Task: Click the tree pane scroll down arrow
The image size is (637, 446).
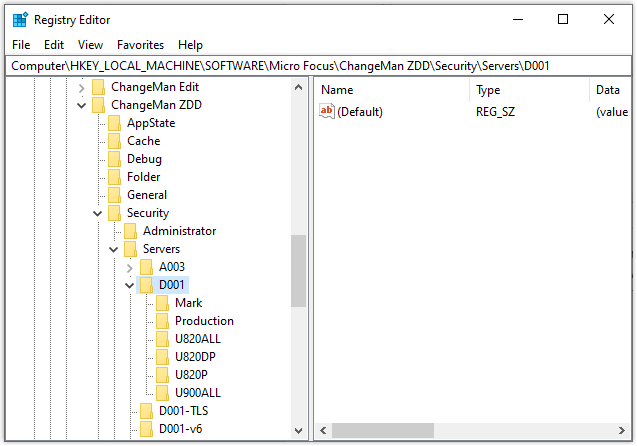Action: 299,431
